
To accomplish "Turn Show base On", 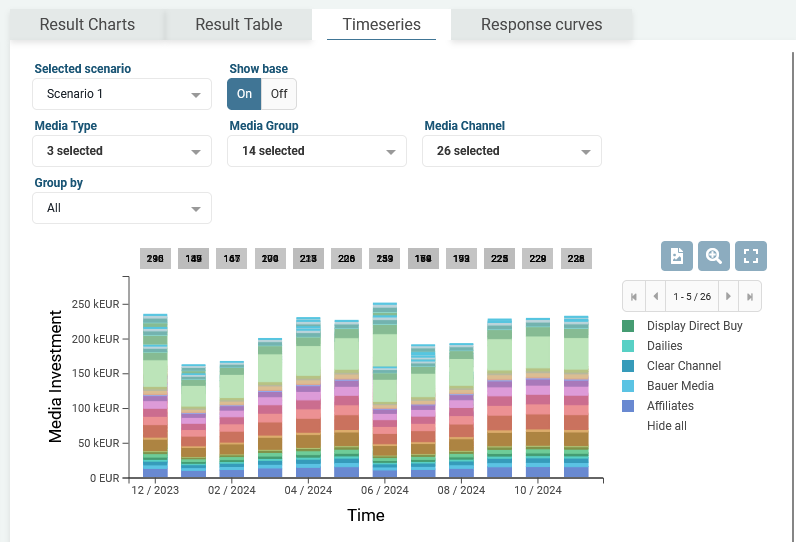I will [x=245, y=94].
